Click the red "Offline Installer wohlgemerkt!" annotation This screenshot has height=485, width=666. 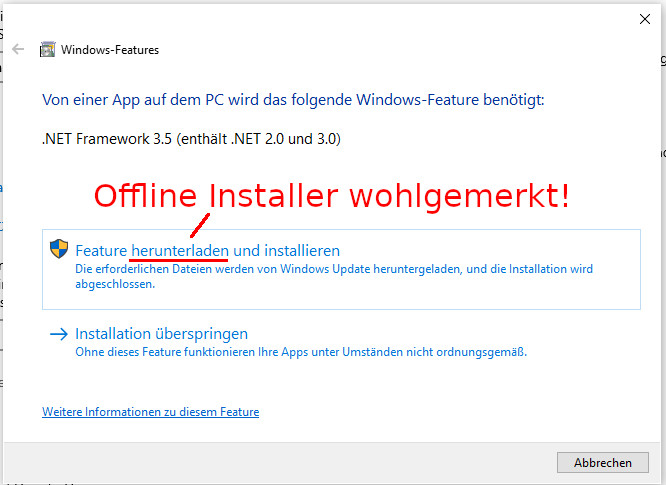tap(331, 195)
